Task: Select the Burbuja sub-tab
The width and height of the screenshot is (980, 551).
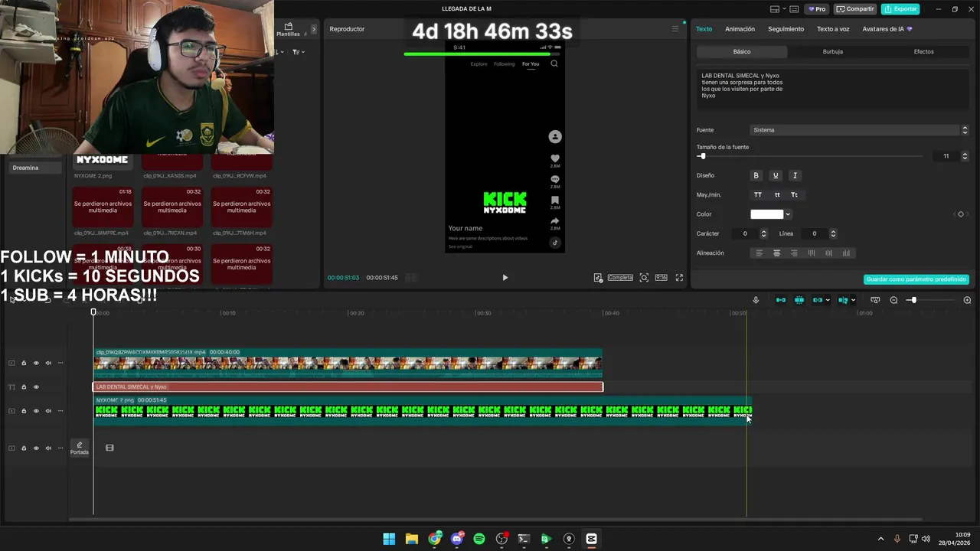Action: [x=833, y=52]
